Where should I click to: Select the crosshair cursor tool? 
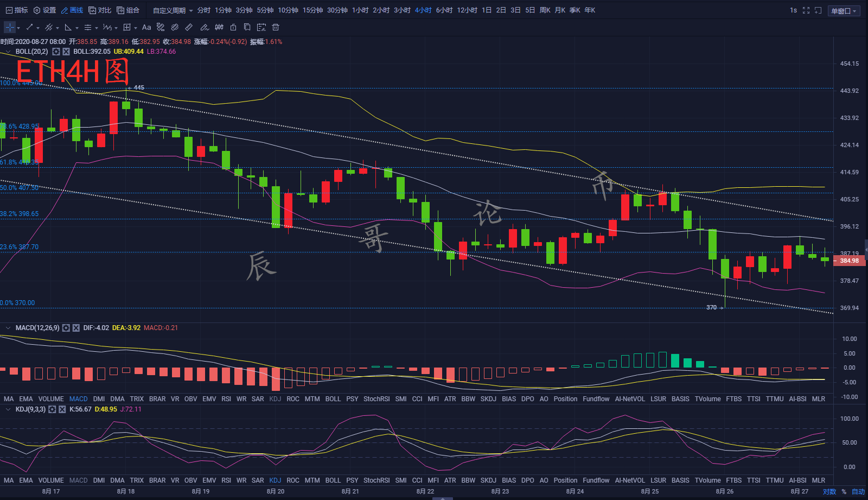click(x=10, y=27)
